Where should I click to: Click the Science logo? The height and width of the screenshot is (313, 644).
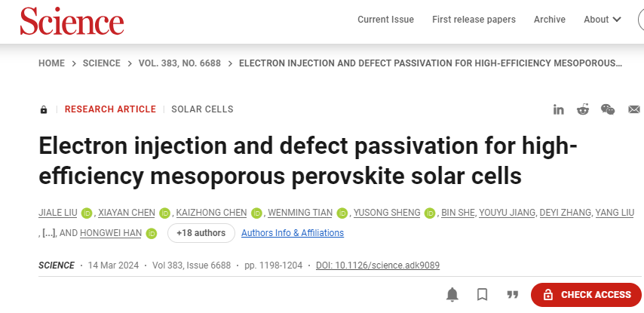[x=72, y=21]
